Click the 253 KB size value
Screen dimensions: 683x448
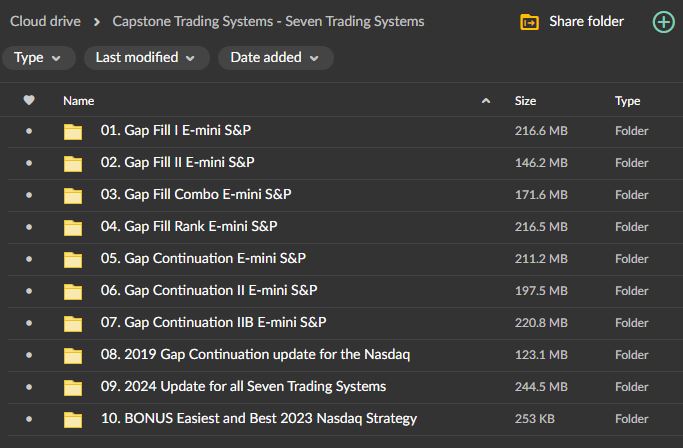tap(534, 419)
